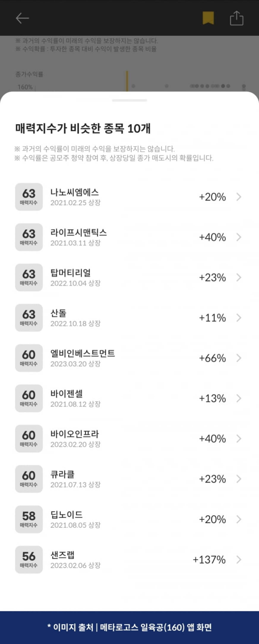Viewport: 259px width, 644px height.
Task: Toggle the yellow bookmark icon
Action: point(208,18)
